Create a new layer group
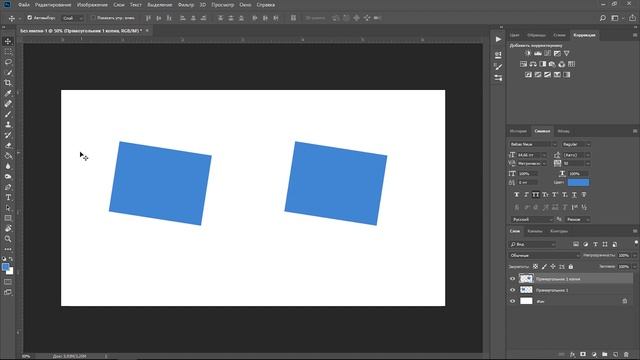This screenshot has width=640, height=360. [604, 354]
